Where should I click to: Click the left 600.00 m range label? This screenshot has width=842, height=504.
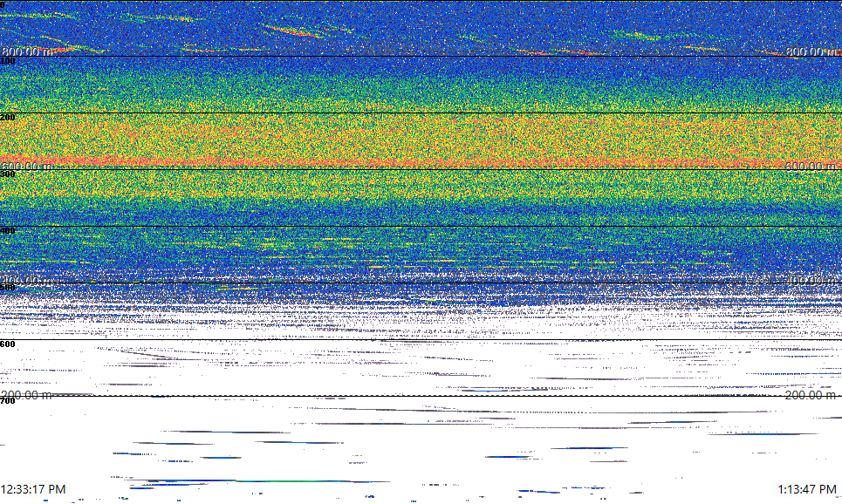27,167
